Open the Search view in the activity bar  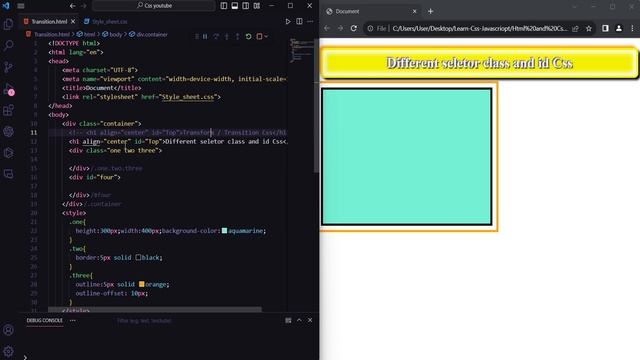tap(8, 45)
